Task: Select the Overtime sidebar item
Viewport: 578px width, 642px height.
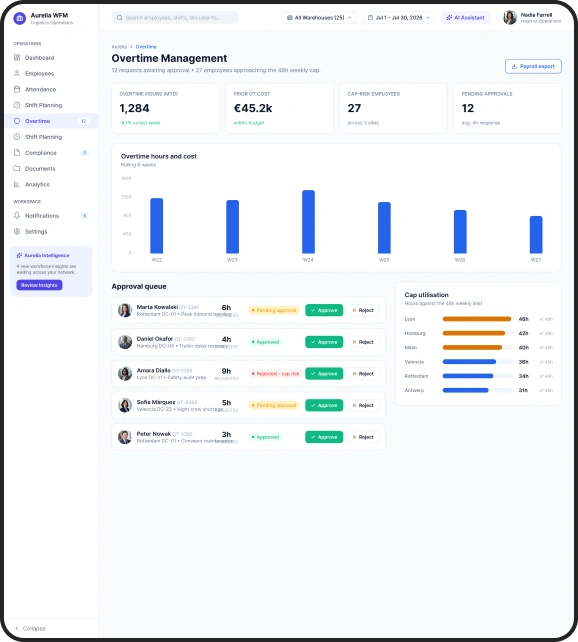Action: click(51, 121)
